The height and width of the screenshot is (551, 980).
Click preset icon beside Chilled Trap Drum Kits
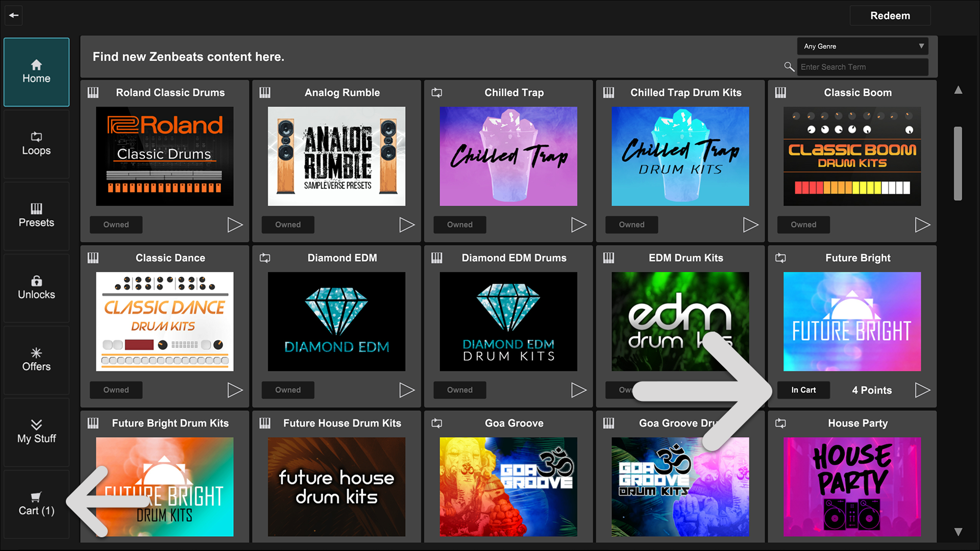coord(609,92)
